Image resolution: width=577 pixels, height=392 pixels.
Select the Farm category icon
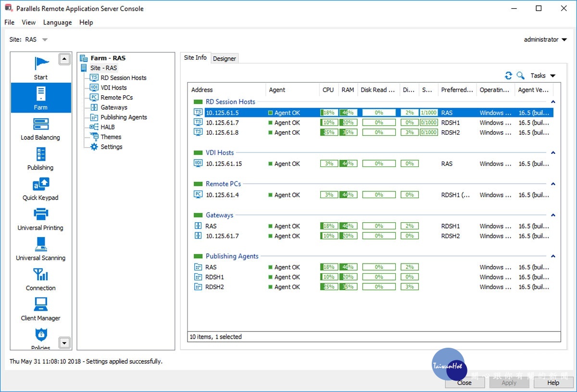[41, 98]
